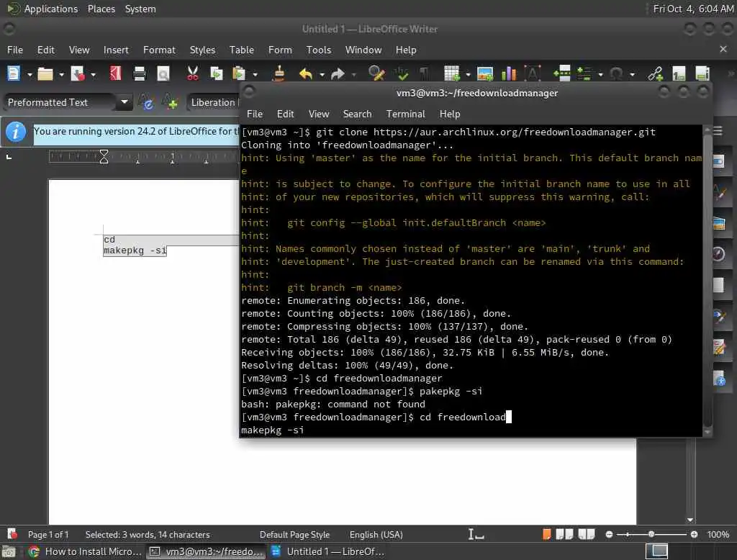Click the Insert Field icon
This screenshot has width=737, height=560.
pyautogui.click(x=584, y=74)
